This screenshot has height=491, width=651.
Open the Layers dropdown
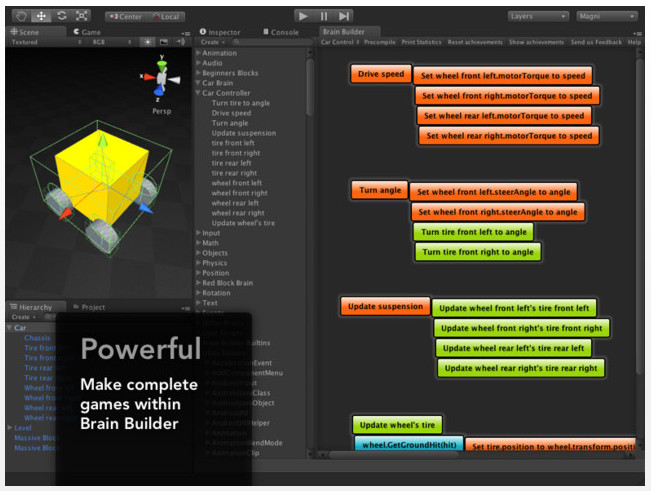click(x=538, y=16)
